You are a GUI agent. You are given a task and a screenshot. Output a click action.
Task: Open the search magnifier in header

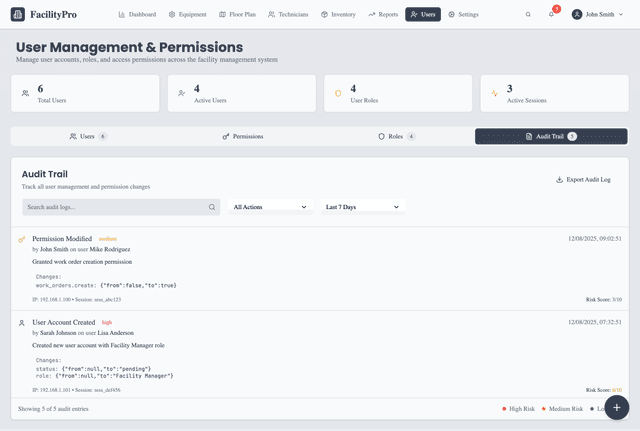[x=528, y=15]
